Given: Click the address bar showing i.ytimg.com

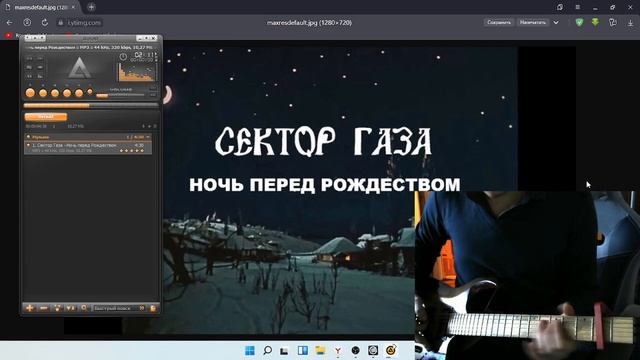Looking at the screenshot, I should [80, 22].
